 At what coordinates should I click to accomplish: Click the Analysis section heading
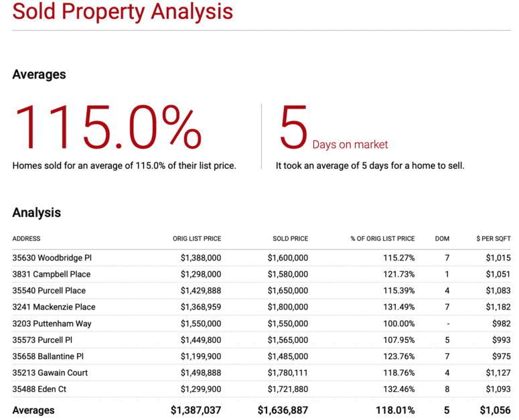click(36, 212)
